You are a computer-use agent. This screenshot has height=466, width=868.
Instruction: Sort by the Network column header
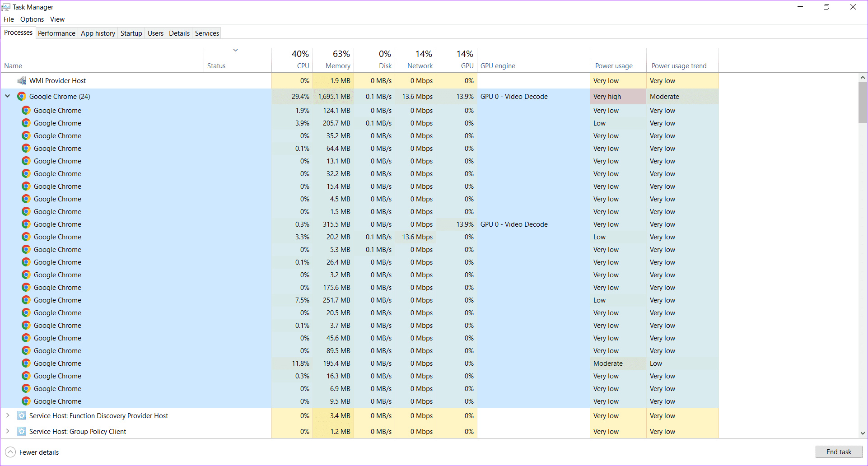tap(415, 60)
